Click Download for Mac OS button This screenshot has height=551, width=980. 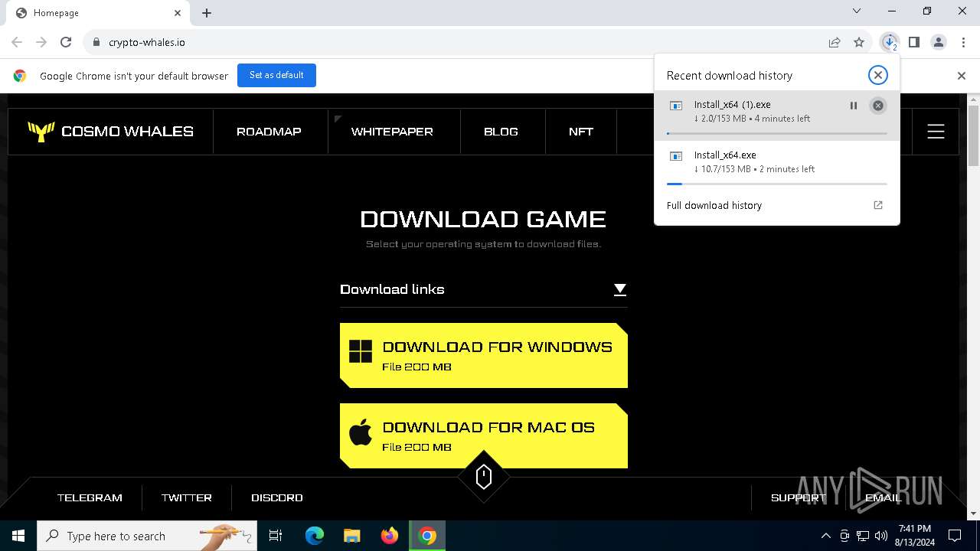(484, 436)
